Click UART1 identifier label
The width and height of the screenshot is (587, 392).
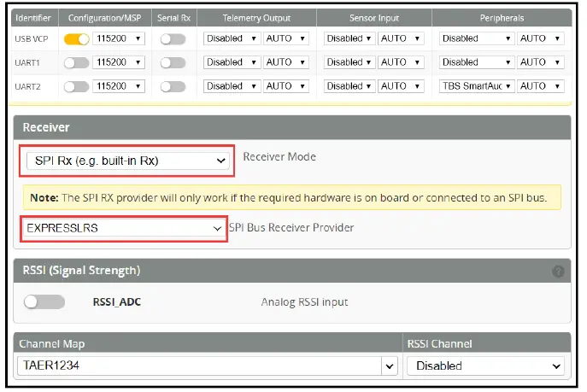(x=27, y=63)
